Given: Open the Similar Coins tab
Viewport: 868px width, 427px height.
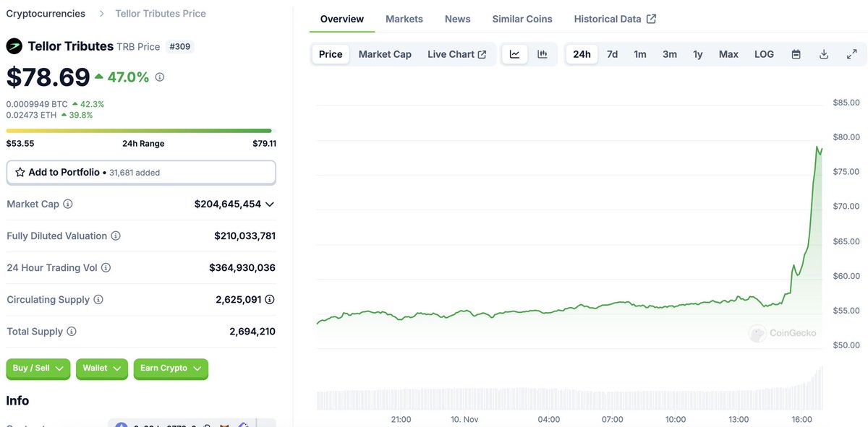Looking at the screenshot, I should coord(522,19).
